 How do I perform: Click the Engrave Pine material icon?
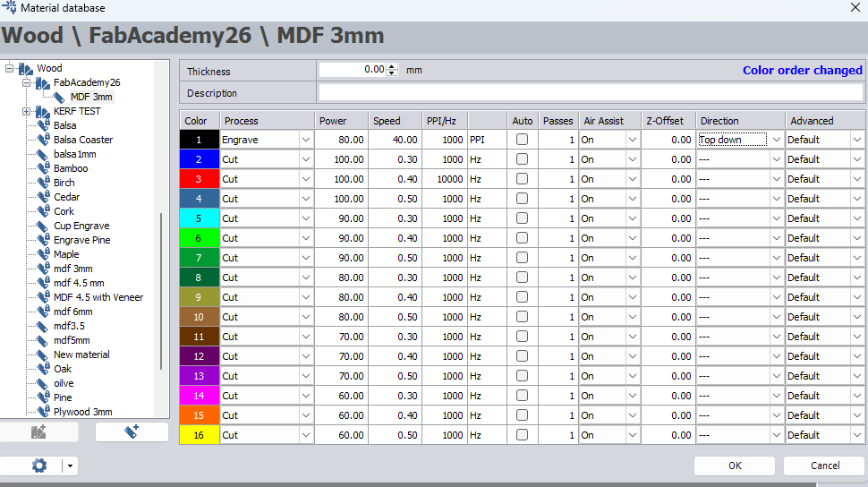point(43,240)
